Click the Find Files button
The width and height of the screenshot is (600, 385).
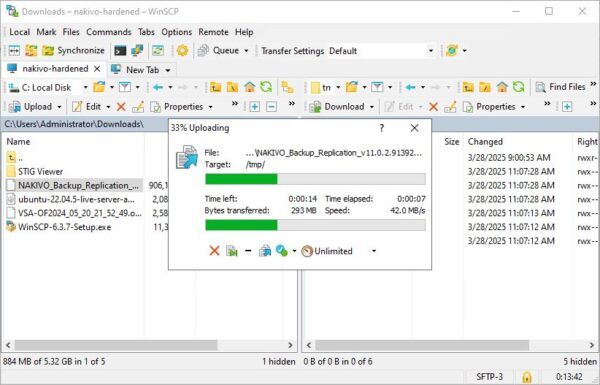pyautogui.click(x=560, y=87)
